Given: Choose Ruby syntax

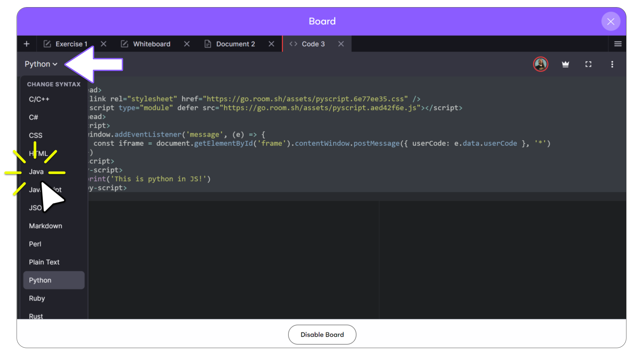Looking at the screenshot, I should coord(54,298).
